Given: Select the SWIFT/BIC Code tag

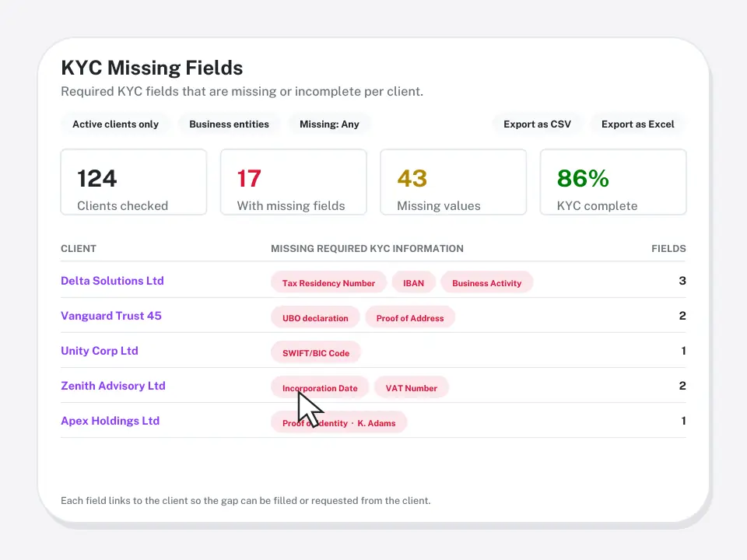Looking at the screenshot, I should click(x=316, y=353).
